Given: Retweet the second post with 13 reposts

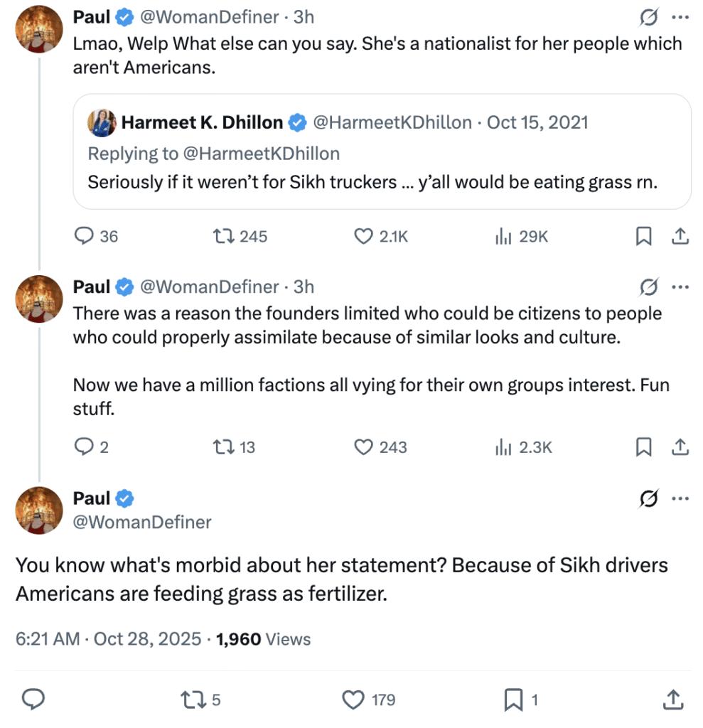Looking at the screenshot, I should point(224,447).
